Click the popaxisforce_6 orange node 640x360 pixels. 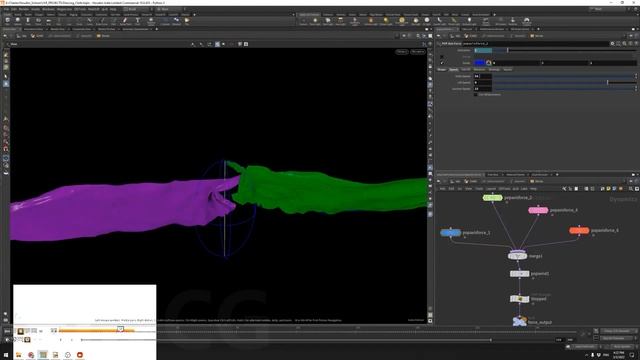[x=579, y=231]
